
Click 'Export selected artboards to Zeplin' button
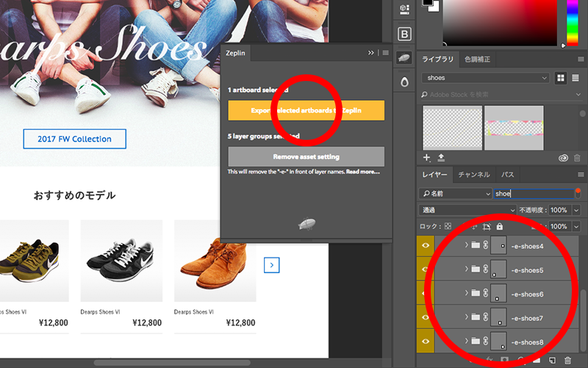[x=306, y=110]
